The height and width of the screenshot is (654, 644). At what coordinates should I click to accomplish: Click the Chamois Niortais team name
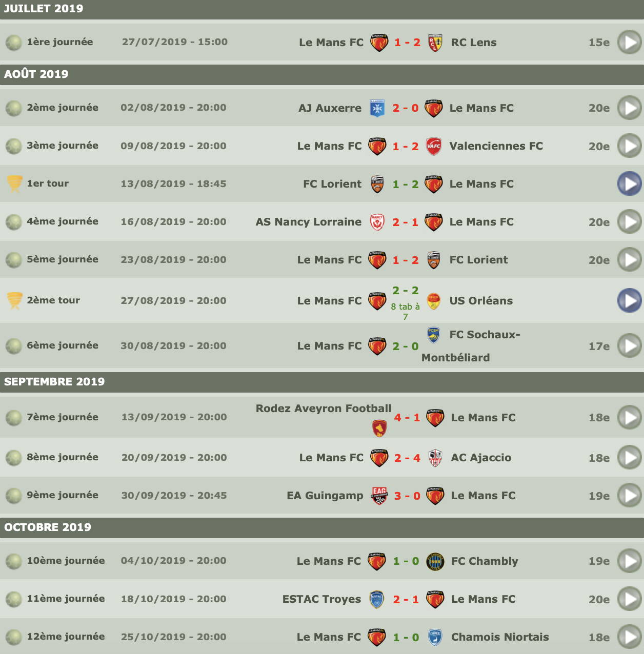(500, 637)
